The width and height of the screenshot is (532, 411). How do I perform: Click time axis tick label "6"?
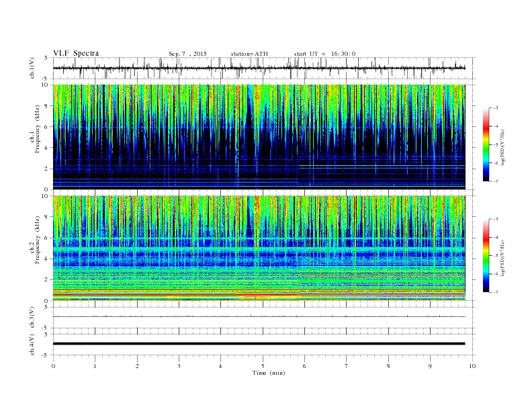(x=304, y=366)
